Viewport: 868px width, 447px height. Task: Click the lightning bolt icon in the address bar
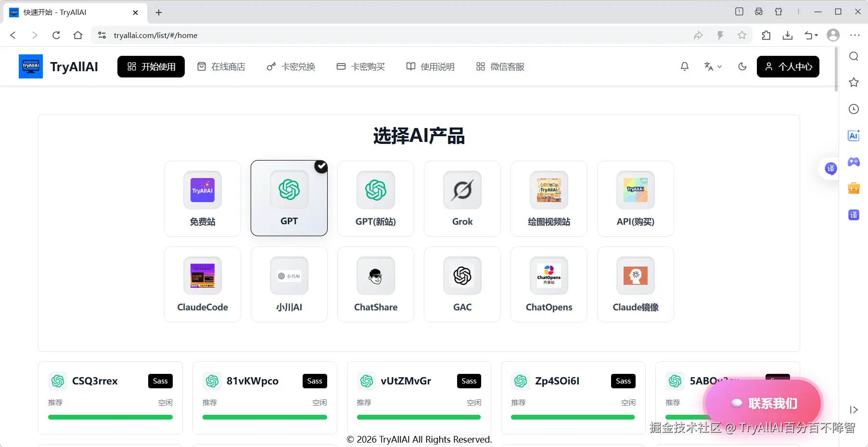click(720, 35)
